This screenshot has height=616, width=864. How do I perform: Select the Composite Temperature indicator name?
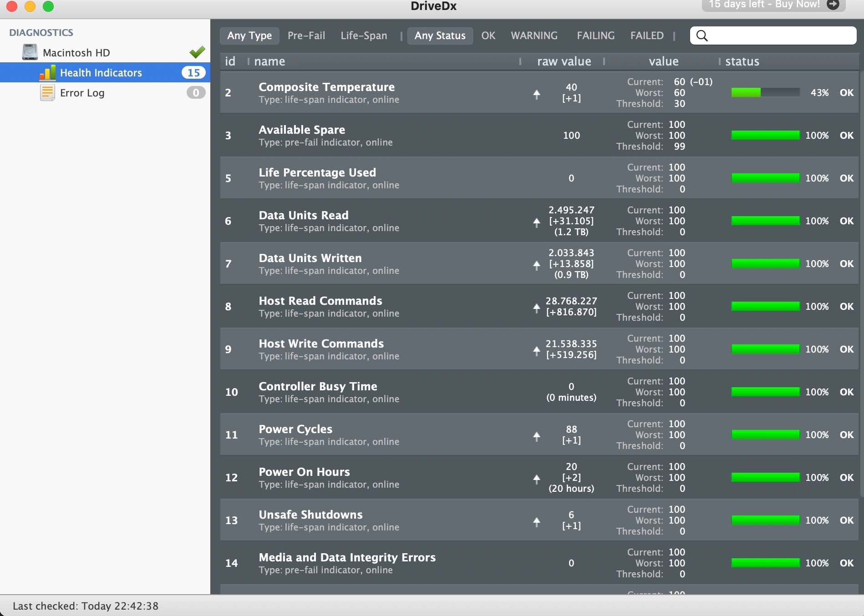pos(326,87)
